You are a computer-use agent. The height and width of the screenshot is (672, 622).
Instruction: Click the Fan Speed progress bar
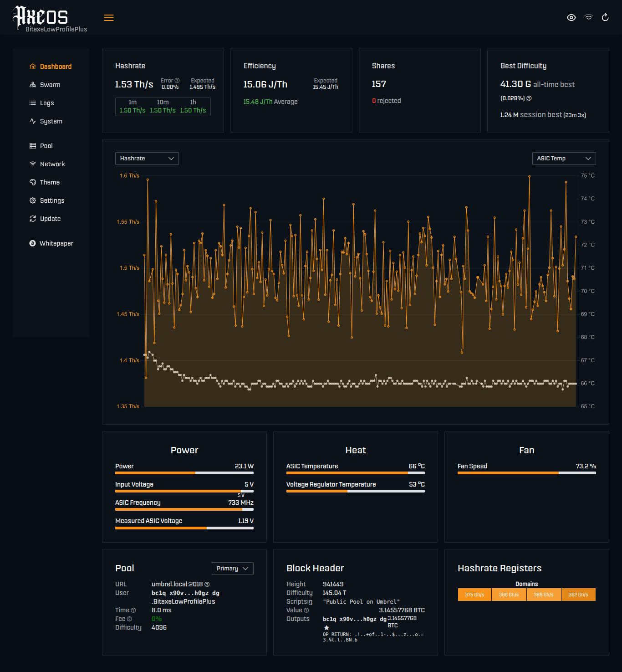click(x=527, y=473)
